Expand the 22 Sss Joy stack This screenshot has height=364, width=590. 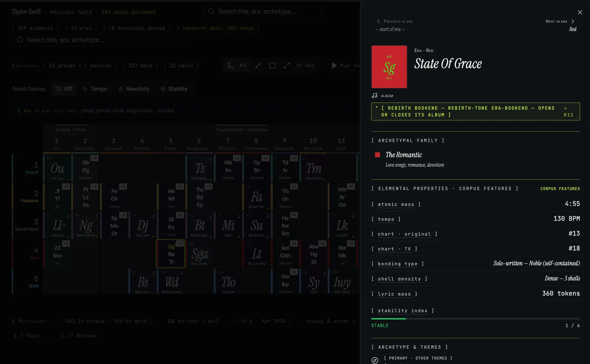pos(57,254)
